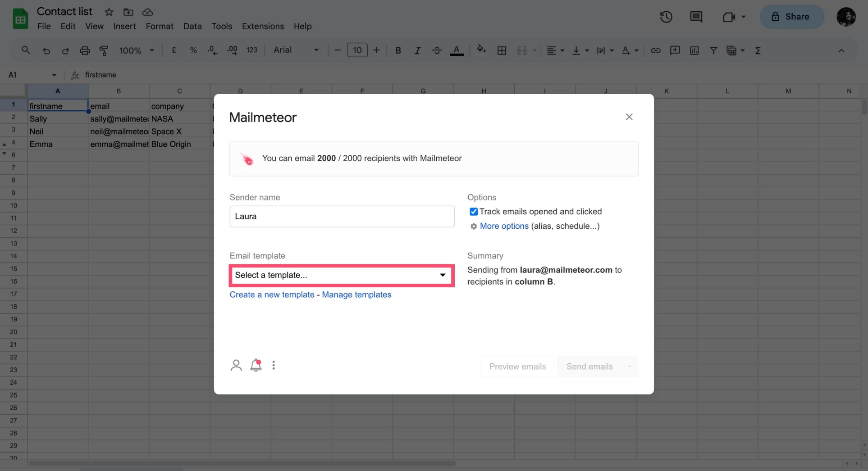The width and height of the screenshot is (868, 471).
Task: Click the font size box
Action: pyautogui.click(x=357, y=50)
